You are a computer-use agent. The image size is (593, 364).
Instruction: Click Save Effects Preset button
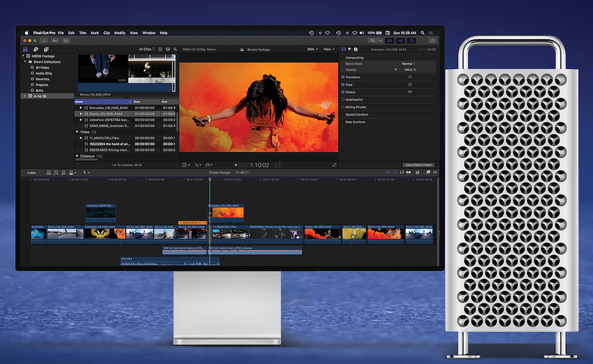pyautogui.click(x=418, y=165)
